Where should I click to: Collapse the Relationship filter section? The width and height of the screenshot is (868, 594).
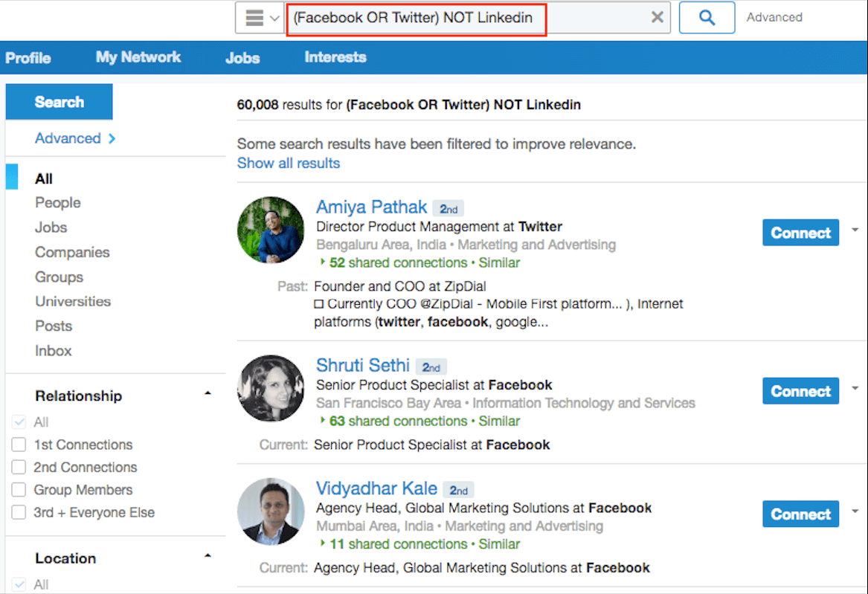208,394
